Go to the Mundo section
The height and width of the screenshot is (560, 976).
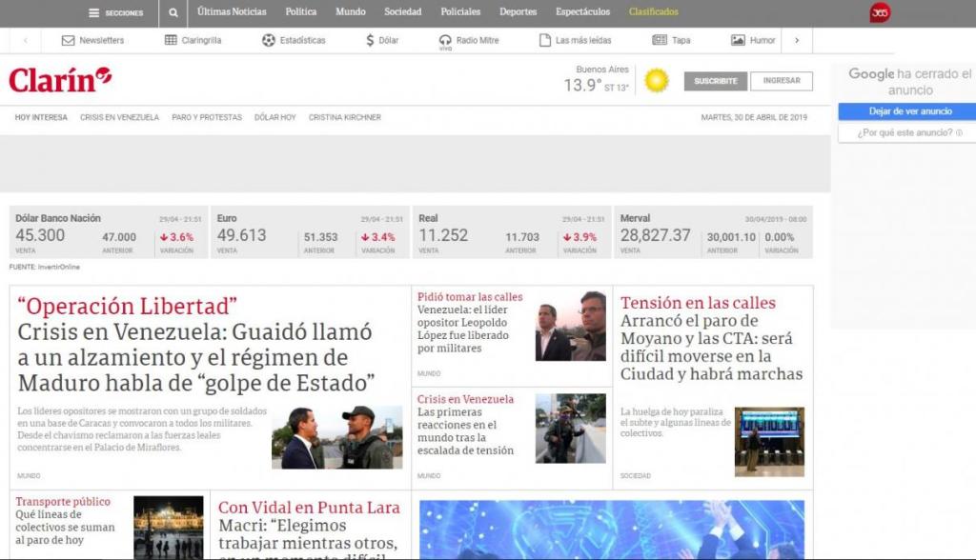pyautogui.click(x=351, y=11)
